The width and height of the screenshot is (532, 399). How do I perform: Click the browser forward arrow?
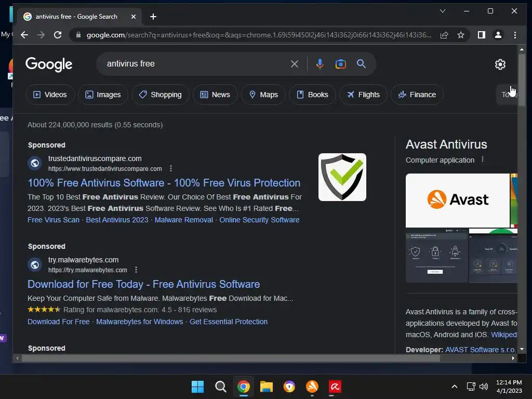(41, 35)
